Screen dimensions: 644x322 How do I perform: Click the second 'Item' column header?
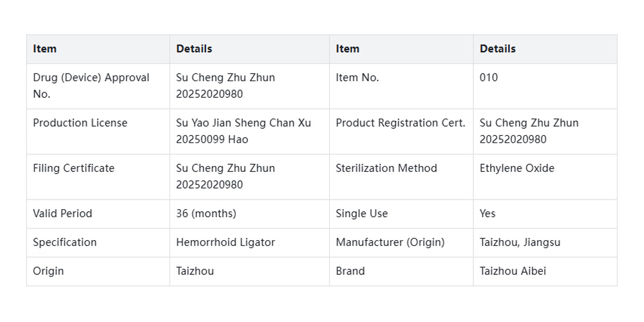(x=348, y=49)
